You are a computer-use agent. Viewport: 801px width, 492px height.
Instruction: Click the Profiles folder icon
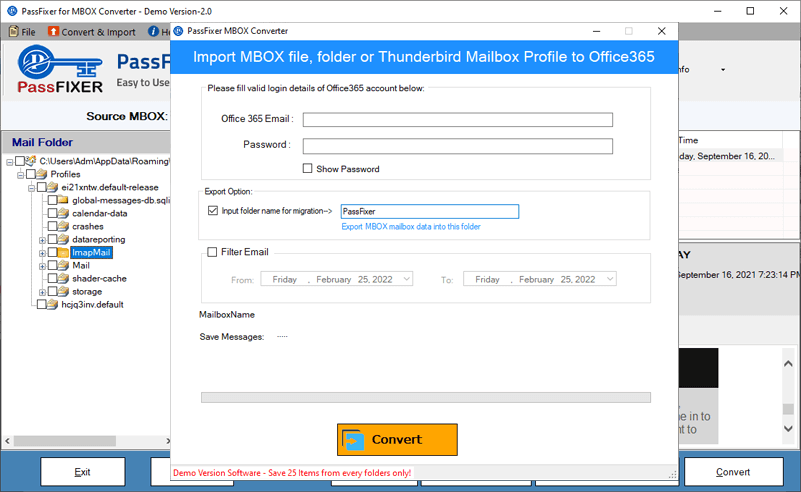click(42, 174)
